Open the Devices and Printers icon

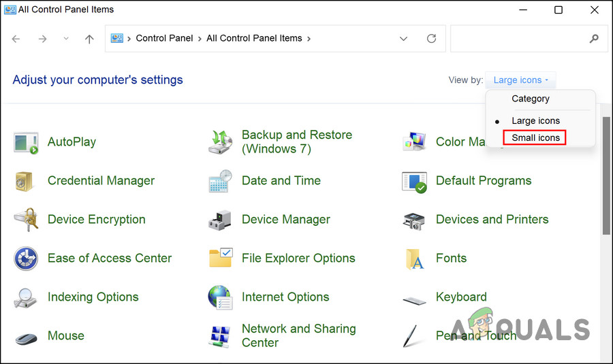[414, 220]
